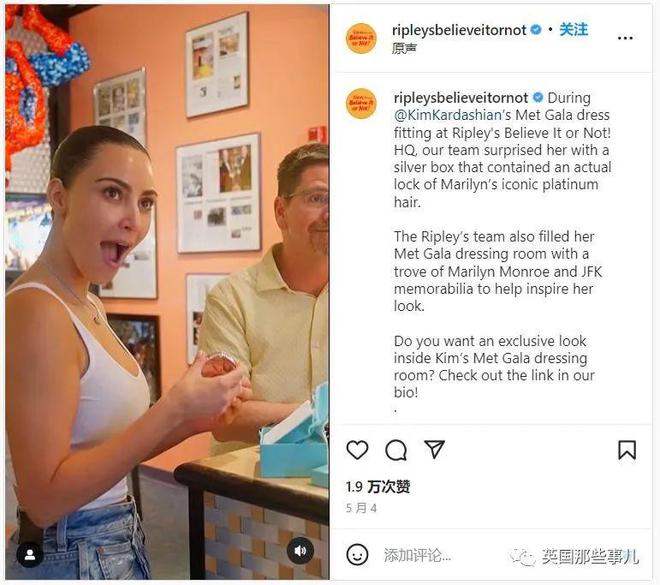Image resolution: width=660 pixels, height=585 pixels.
Task: Open the 原声 original audio link
Action: pos(404,49)
